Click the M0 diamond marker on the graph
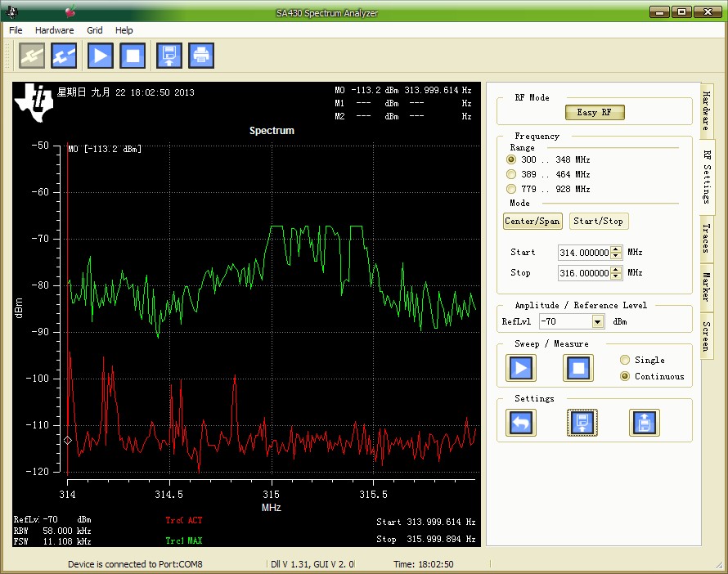This screenshot has height=574, width=728. [x=68, y=440]
